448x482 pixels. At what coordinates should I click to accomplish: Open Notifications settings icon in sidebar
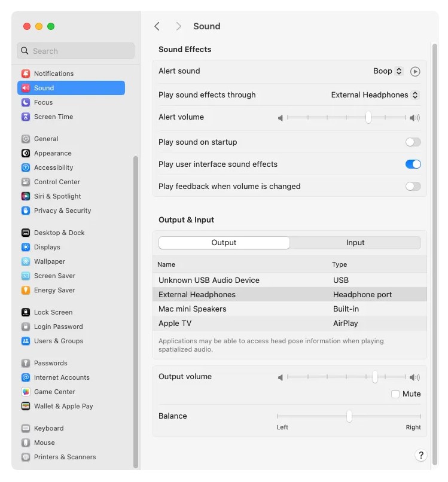pos(26,74)
